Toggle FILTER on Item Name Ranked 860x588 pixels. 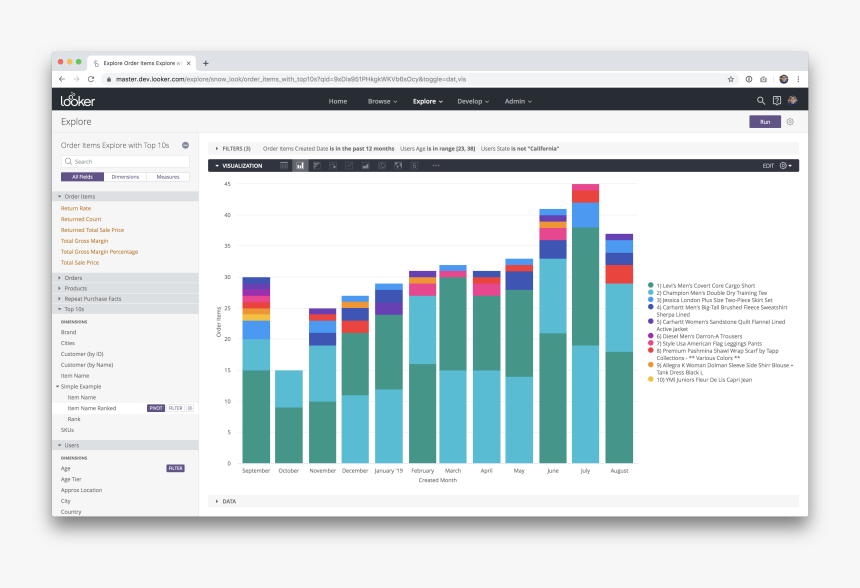[176, 408]
